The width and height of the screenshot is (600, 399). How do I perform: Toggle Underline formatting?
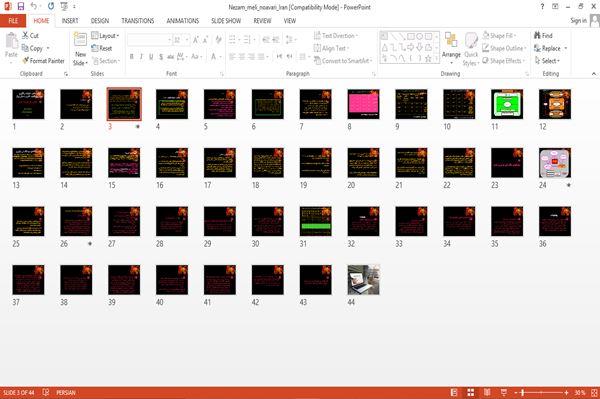(x=151, y=57)
